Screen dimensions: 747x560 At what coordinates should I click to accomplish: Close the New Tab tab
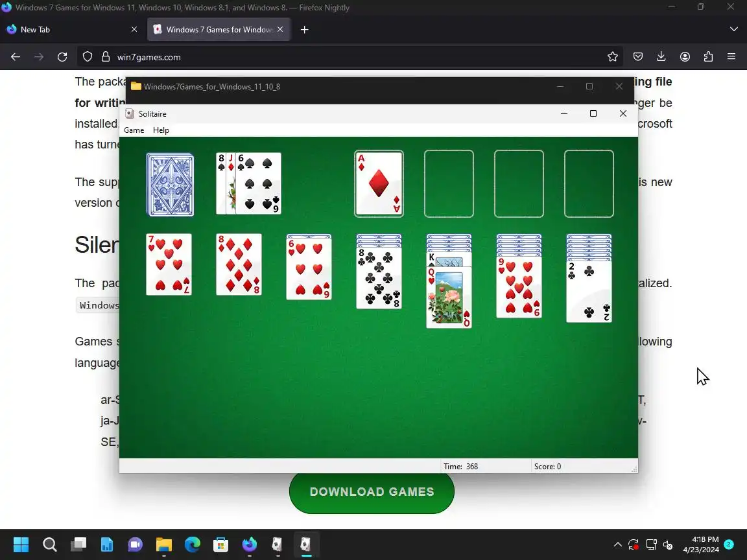tap(134, 30)
